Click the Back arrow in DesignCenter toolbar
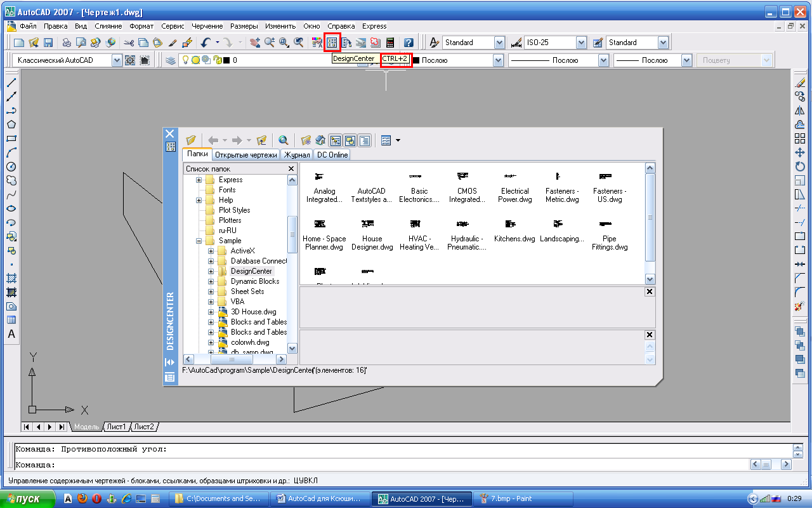 click(x=213, y=140)
